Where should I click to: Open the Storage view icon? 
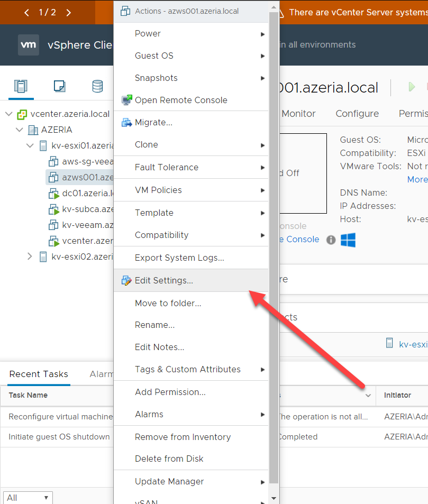coord(97,86)
